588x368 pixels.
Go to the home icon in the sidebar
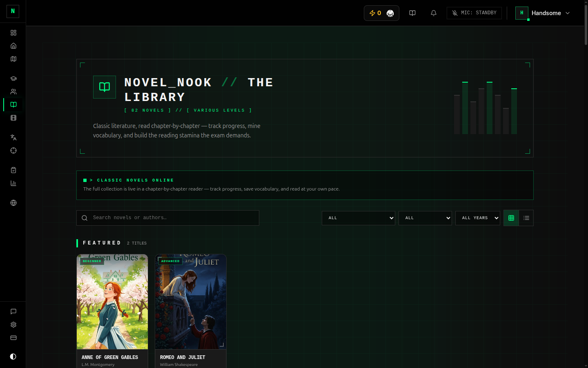pos(13,46)
